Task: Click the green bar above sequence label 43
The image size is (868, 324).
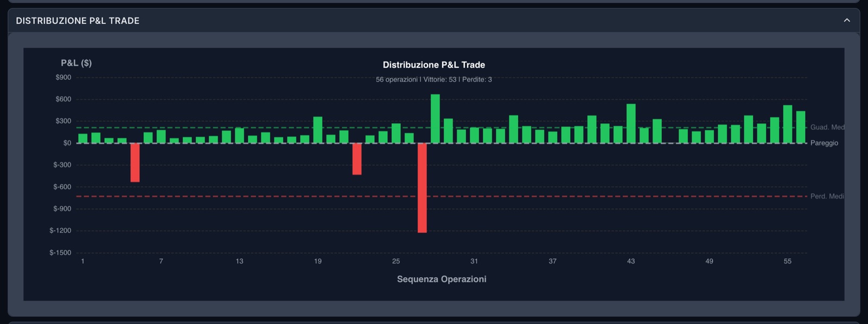Action: pyautogui.click(x=631, y=124)
